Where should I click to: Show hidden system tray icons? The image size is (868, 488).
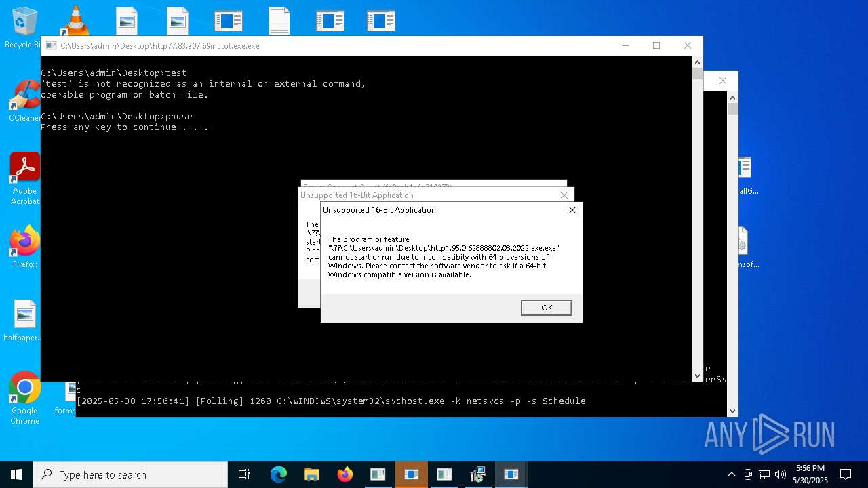pos(731,474)
